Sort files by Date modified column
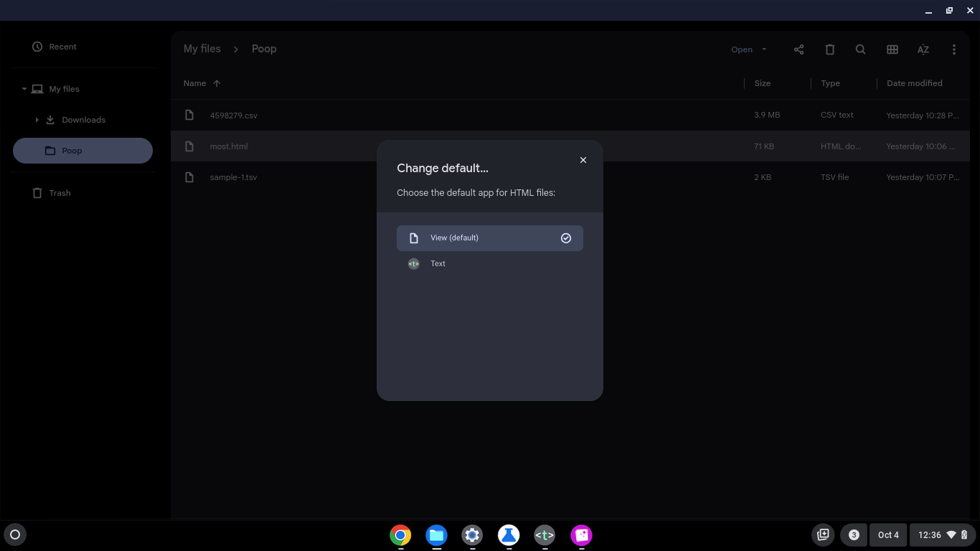 pyautogui.click(x=914, y=83)
